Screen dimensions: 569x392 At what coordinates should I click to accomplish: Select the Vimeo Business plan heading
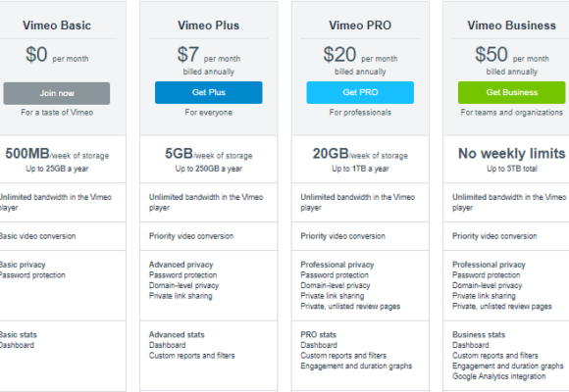point(512,25)
